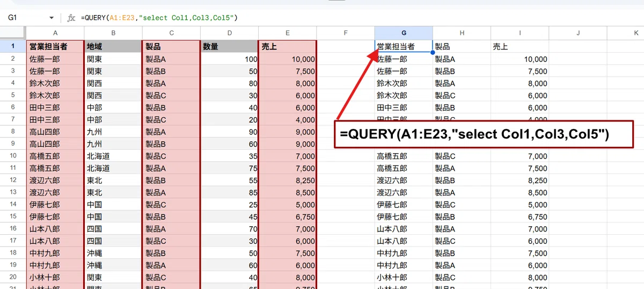Viewport: 644px width, 289px height.
Task: Click 中部 in row 6
Action: 113,107
